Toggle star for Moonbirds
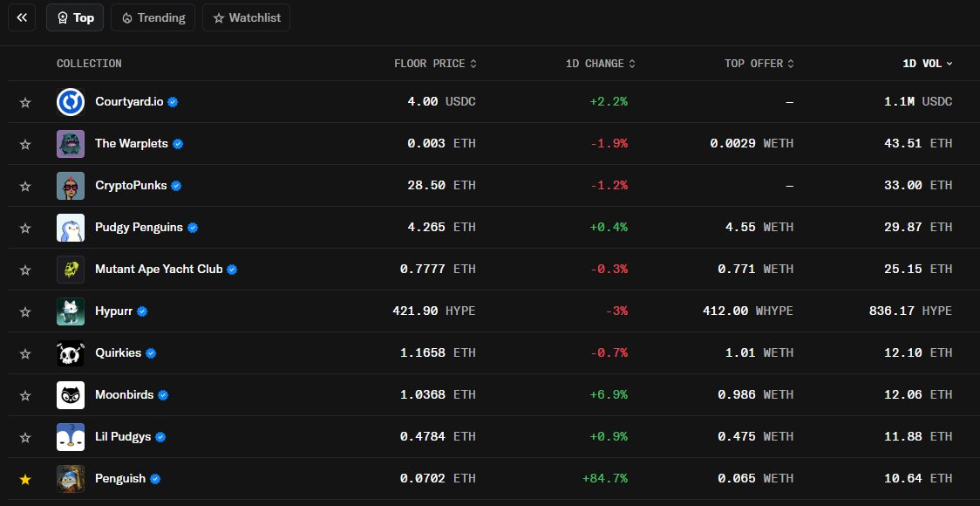The width and height of the screenshot is (980, 506). tap(25, 395)
